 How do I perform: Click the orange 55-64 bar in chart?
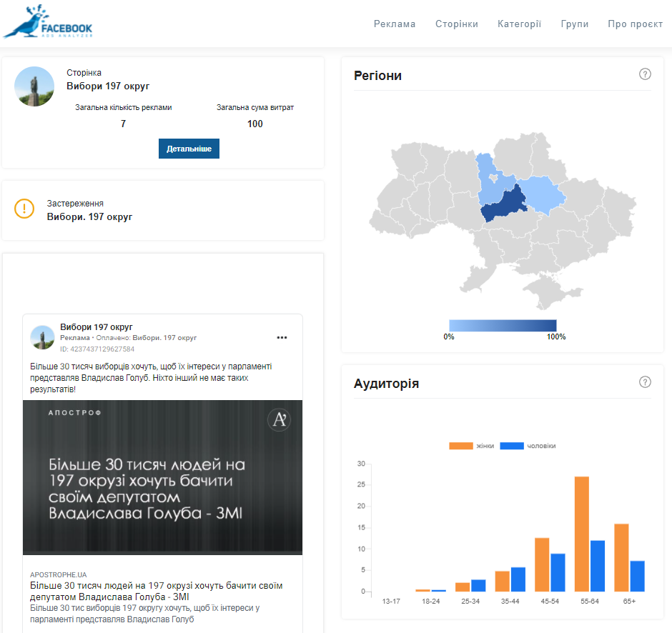(x=582, y=534)
